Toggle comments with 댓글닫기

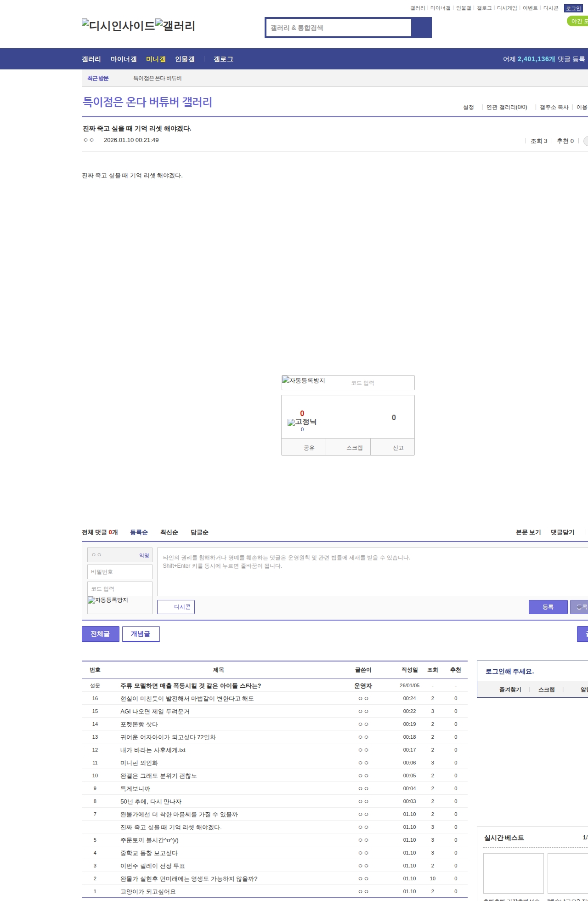tap(562, 532)
